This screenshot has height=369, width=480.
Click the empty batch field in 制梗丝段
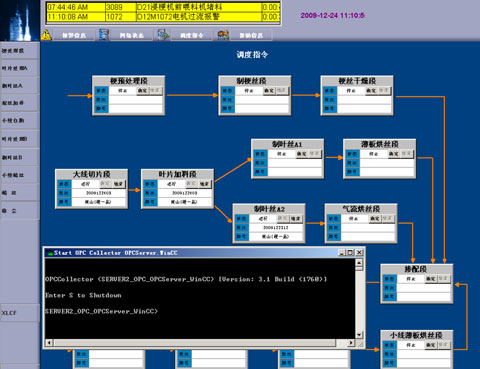click(x=263, y=100)
